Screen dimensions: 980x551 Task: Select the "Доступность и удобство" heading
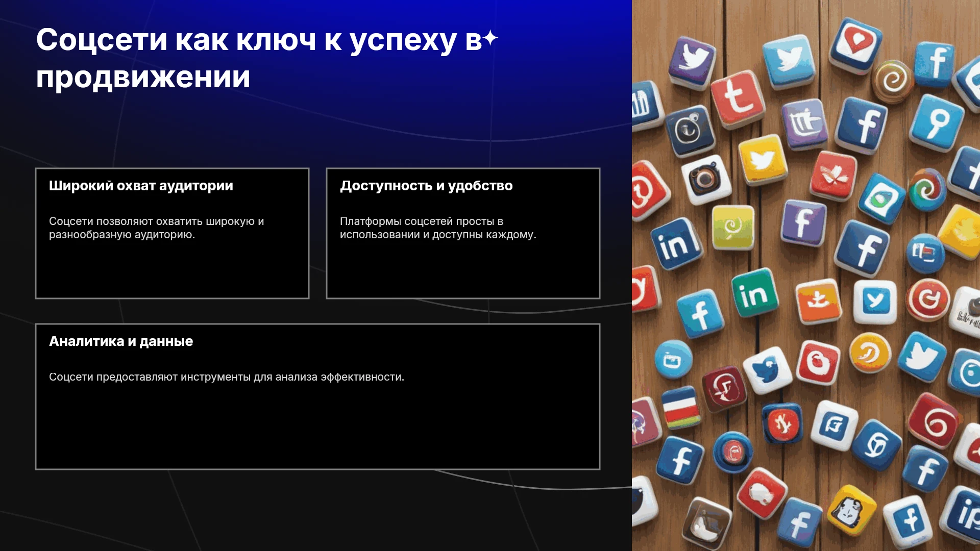tap(426, 186)
